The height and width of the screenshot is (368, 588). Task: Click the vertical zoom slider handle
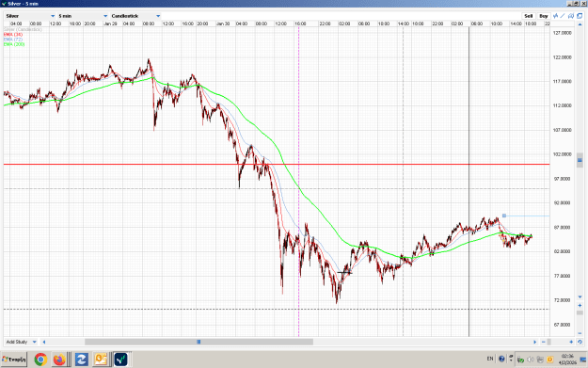pos(580,312)
